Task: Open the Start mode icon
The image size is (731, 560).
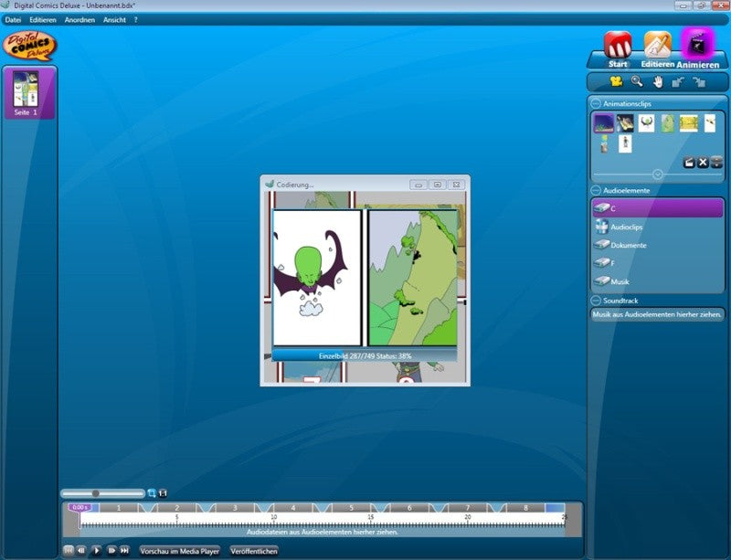Action: [618, 49]
